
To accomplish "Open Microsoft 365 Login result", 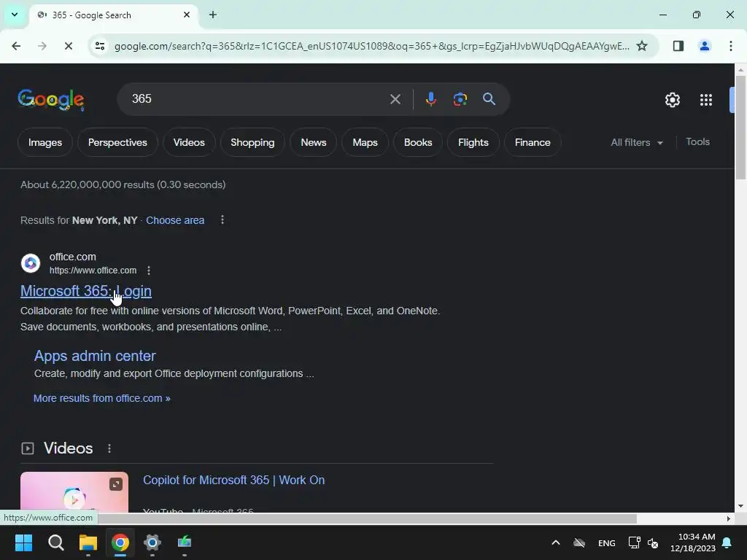I will pyautogui.click(x=86, y=291).
